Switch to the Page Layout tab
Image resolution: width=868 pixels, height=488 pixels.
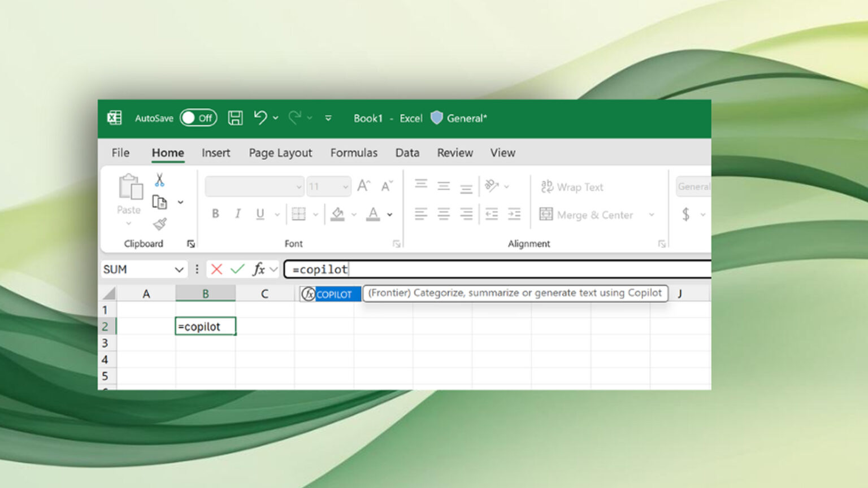tap(280, 152)
